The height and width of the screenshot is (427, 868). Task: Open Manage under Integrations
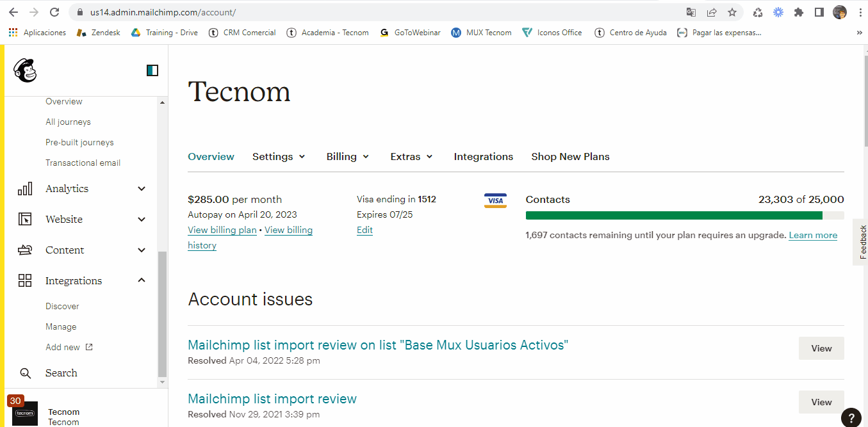pos(61,327)
